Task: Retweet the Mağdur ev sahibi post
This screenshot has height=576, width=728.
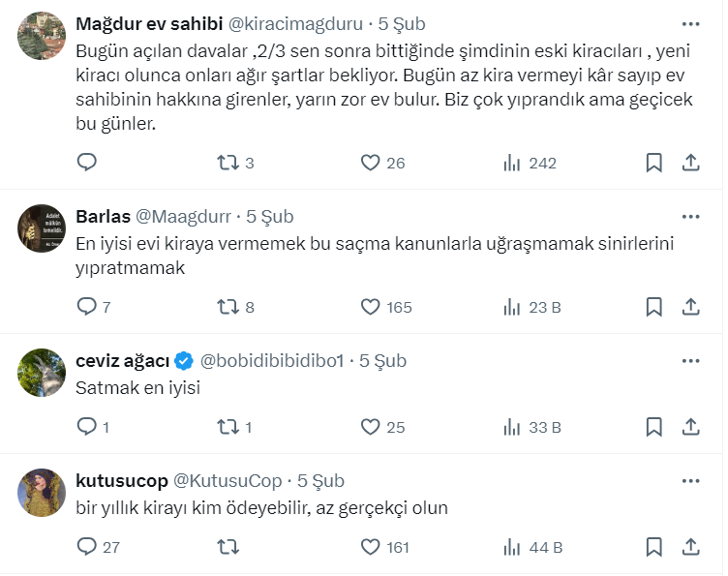Action: pos(228,163)
